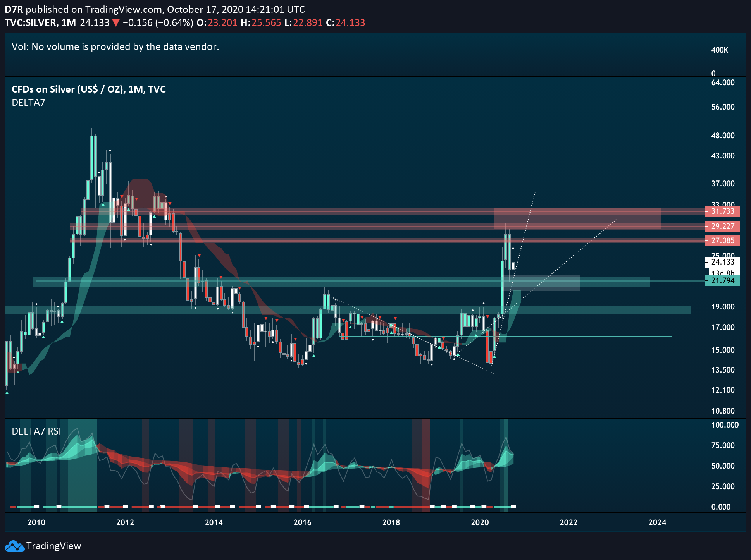
Task: Click the 31.733 red price label
Action: pyautogui.click(x=722, y=211)
